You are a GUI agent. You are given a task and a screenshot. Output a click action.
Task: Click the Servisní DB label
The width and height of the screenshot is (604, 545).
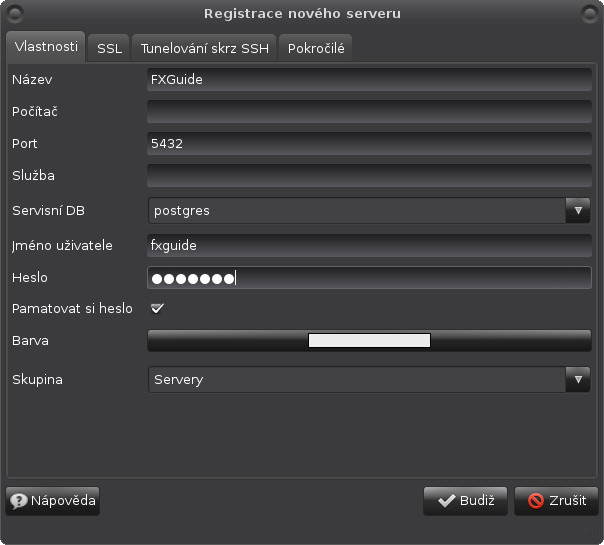click(48, 211)
